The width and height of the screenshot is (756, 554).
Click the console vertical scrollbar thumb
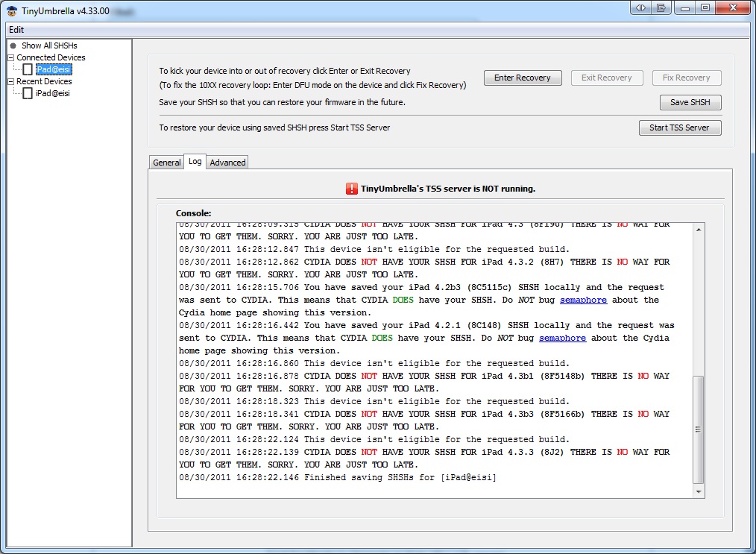698,429
